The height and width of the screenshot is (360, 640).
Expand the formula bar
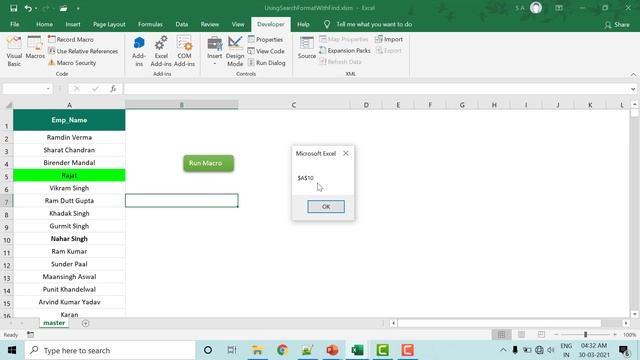pyautogui.click(x=633, y=89)
